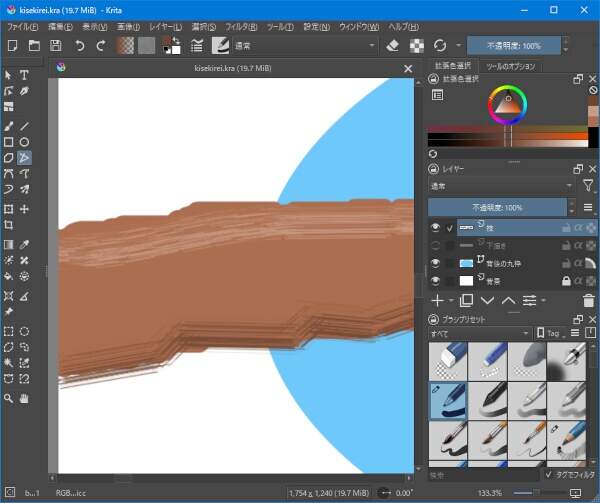Select the Zoom magnifier tool
This screenshot has height=503, width=600.
point(8,397)
